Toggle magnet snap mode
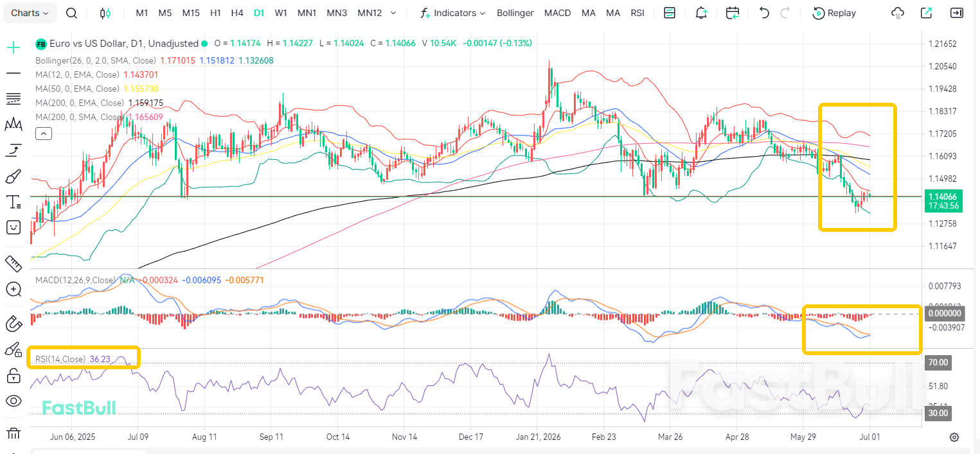This screenshot has width=980, height=454. click(x=13, y=324)
